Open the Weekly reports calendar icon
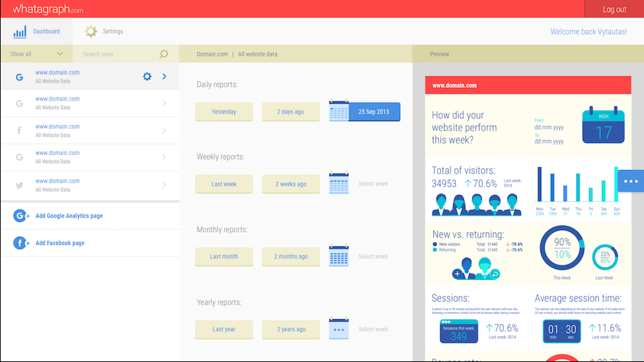Viewport: 644px width, 362px height. click(339, 183)
